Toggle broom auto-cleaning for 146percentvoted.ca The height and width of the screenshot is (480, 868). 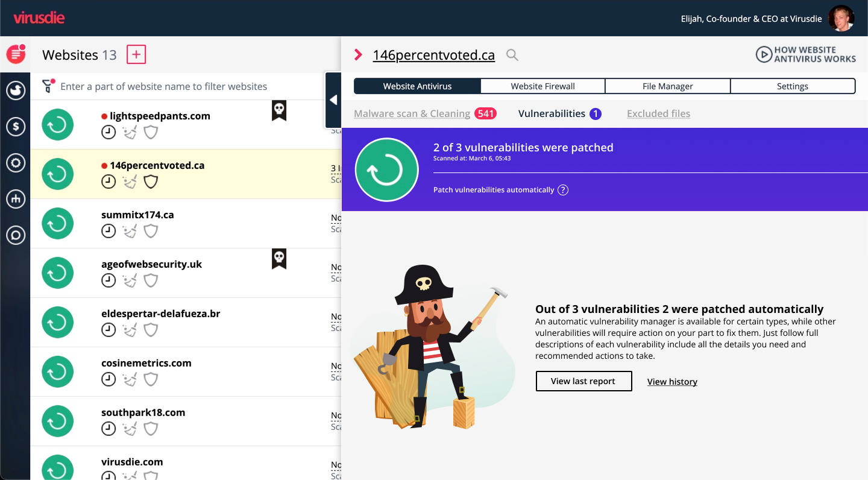click(x=130, y=182)
